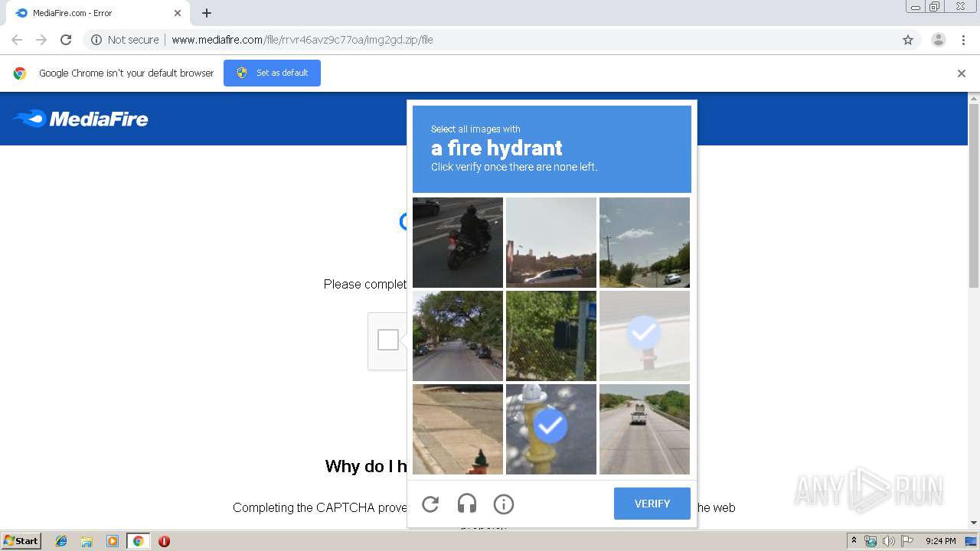
Task: Click the Chrome taskbar icon
Action: click(138, 541)
